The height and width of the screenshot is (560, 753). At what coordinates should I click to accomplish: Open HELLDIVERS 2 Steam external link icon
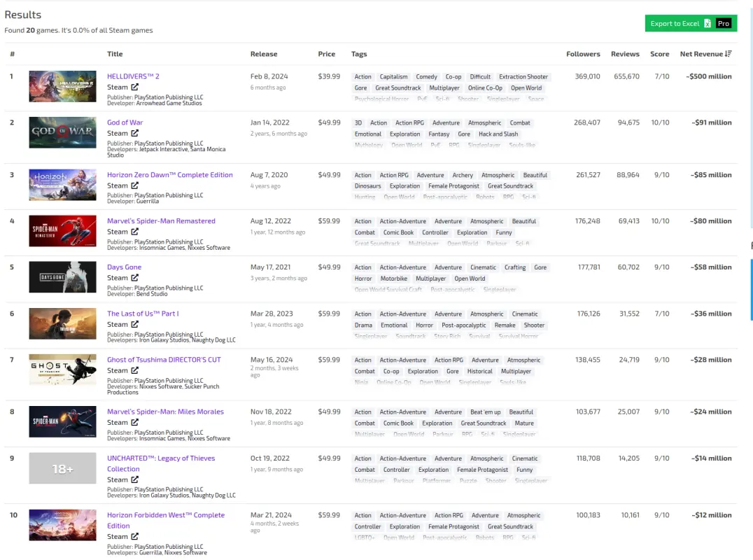[135, 87]
